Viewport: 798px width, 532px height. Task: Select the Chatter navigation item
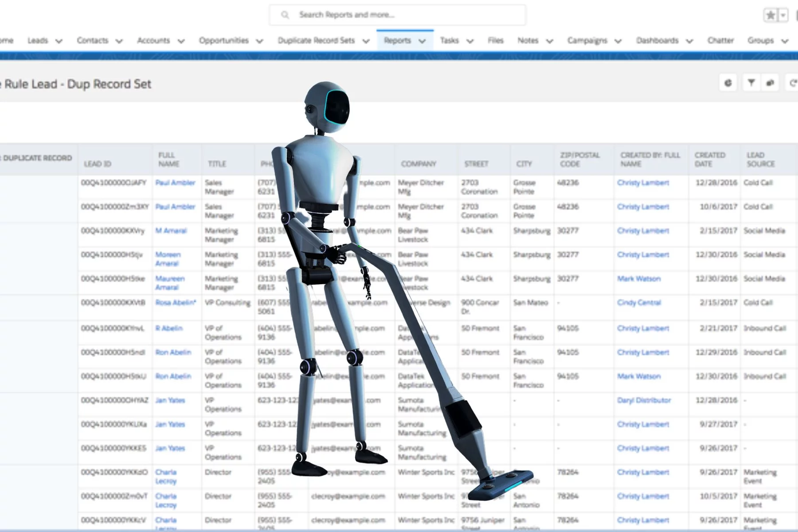tap(720, 40)
